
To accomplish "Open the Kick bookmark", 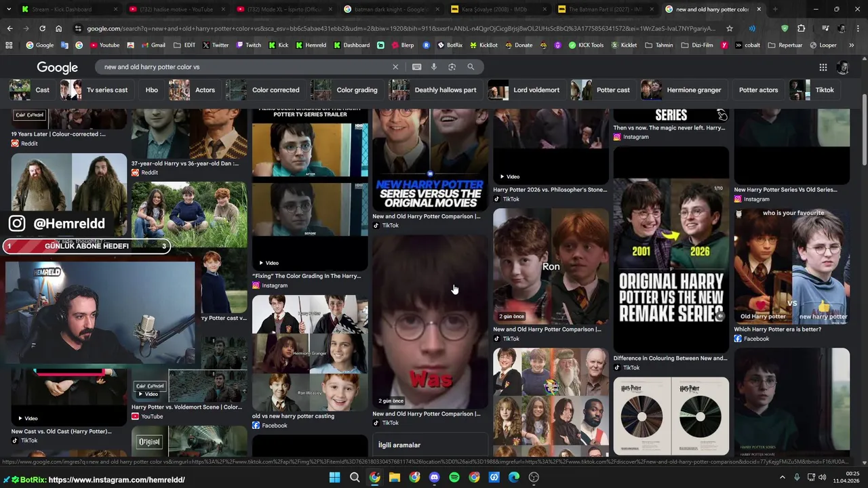I will tap(279, 45).
